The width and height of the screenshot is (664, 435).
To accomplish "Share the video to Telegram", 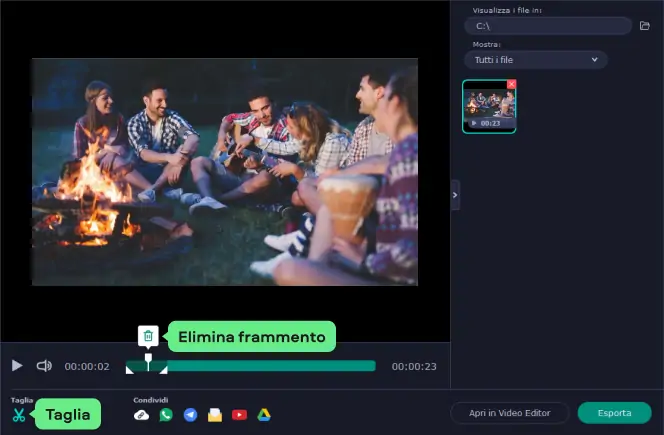I will 191,415.
